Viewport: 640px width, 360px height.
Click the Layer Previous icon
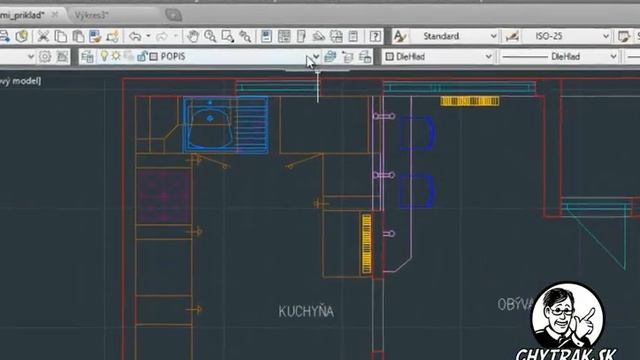point(347,56)
